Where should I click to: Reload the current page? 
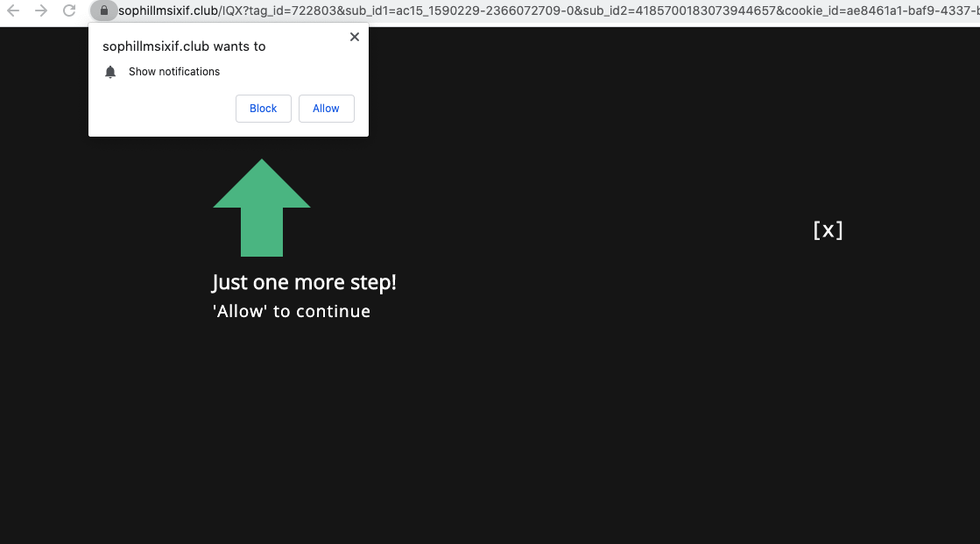tap(69, 11)
